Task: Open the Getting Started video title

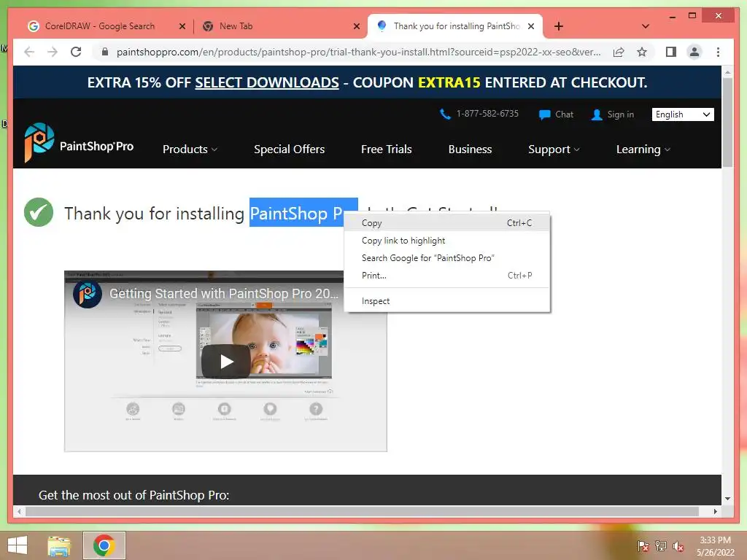Action: [x=224, y=293]
